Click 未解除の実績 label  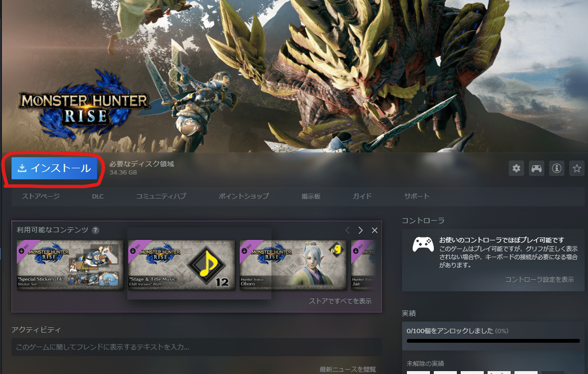pos(425,363)
